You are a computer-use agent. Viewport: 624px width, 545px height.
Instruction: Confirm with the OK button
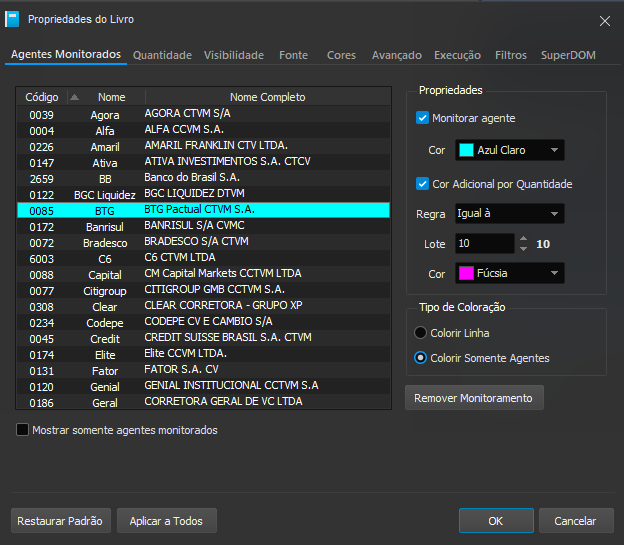click(x=496, y=521)
